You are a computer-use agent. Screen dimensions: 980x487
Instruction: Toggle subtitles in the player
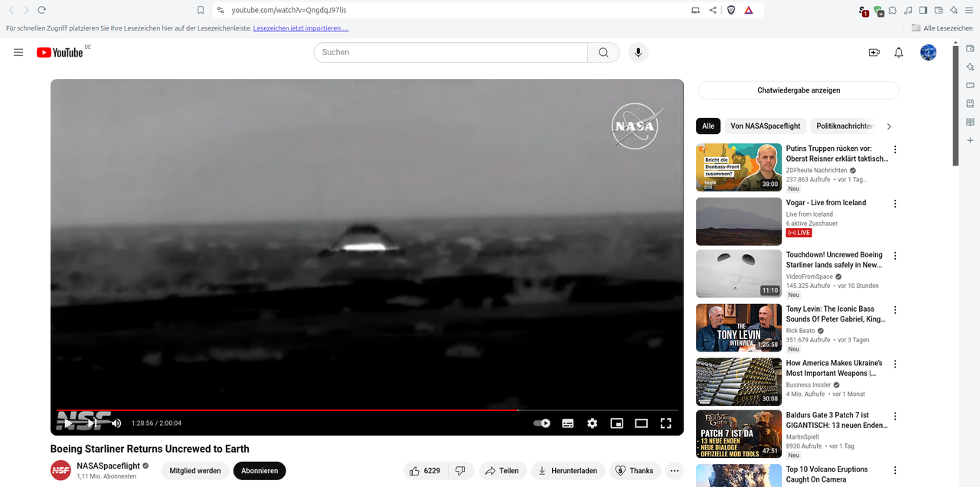[567, 423]
